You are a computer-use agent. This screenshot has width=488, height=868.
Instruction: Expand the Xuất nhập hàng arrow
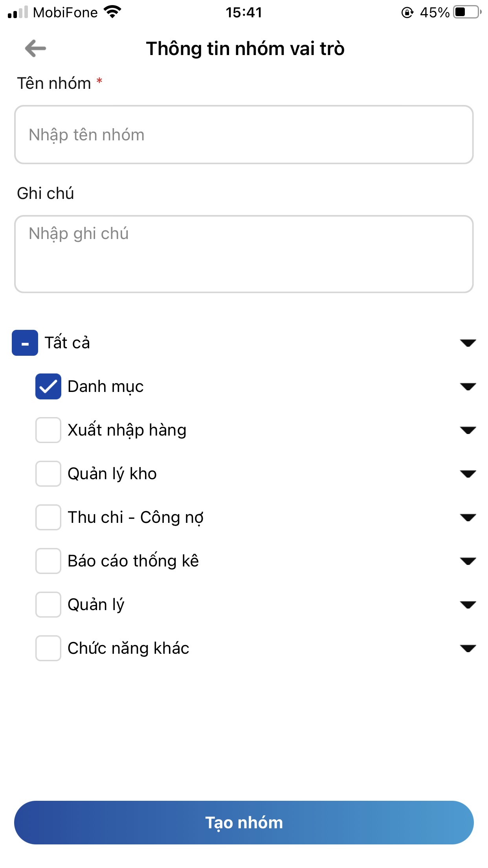[x=468, y=430]
